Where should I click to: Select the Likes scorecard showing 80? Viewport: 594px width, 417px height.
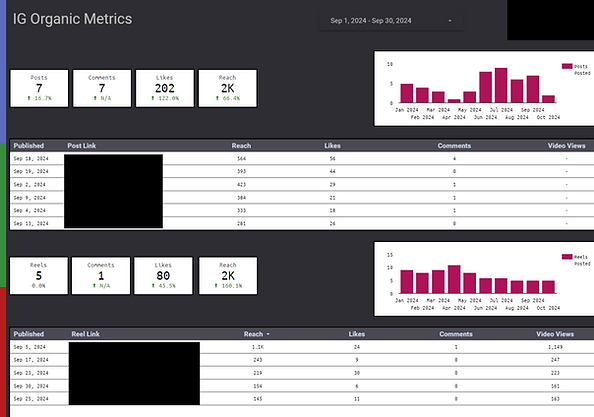163,276
